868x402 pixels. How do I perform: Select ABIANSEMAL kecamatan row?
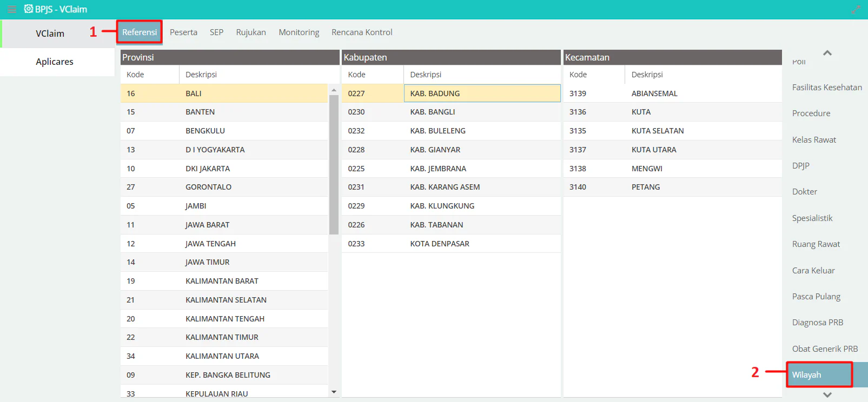click(x=673, y=93)
